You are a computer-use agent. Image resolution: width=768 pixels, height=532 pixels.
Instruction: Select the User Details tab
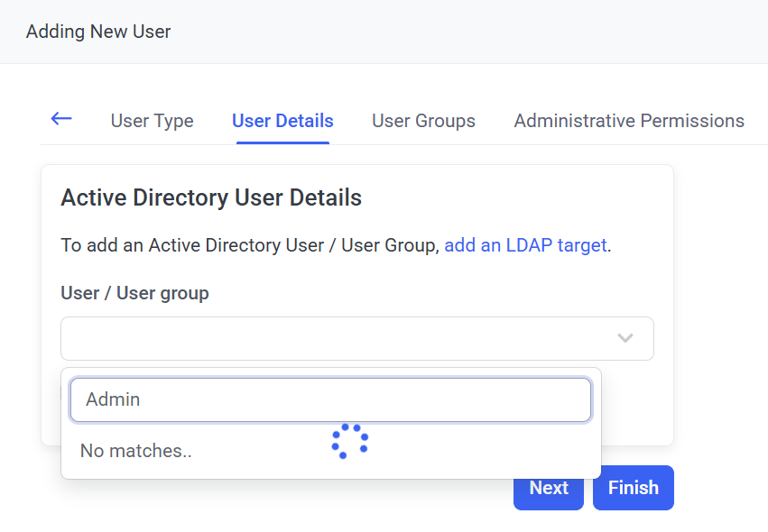click(x=282, y=121)
